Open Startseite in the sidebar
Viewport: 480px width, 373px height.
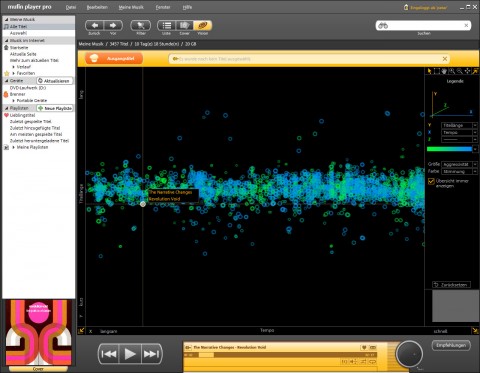pyautogui.click(x=19, y=47)
